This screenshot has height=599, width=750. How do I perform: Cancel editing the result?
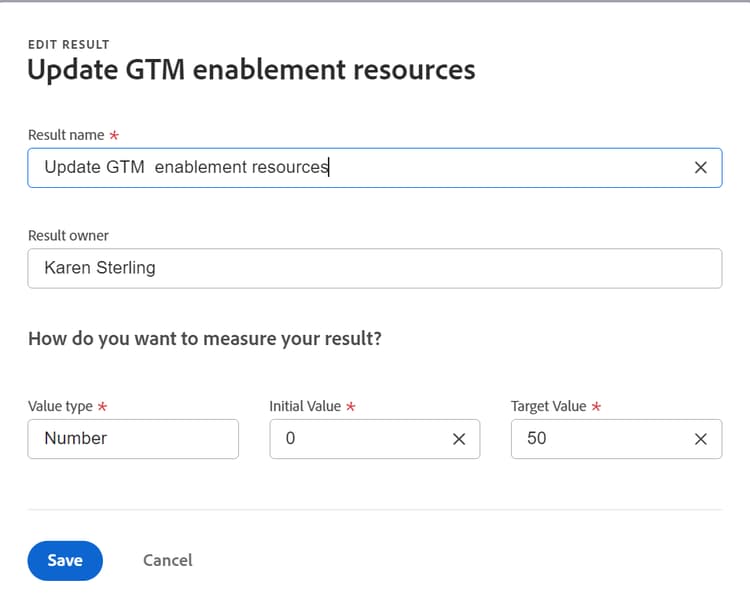(168, 560)
